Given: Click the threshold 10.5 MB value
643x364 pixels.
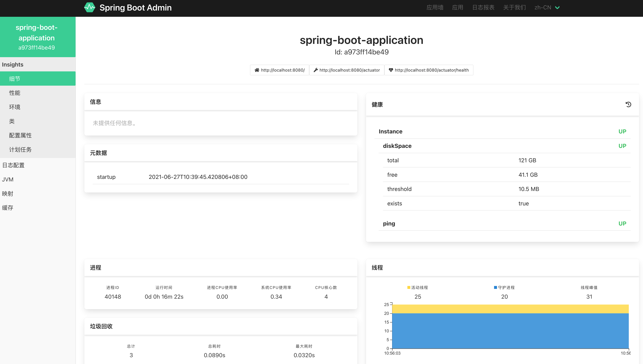Looking at the screenshot, I should click(529, 189).
